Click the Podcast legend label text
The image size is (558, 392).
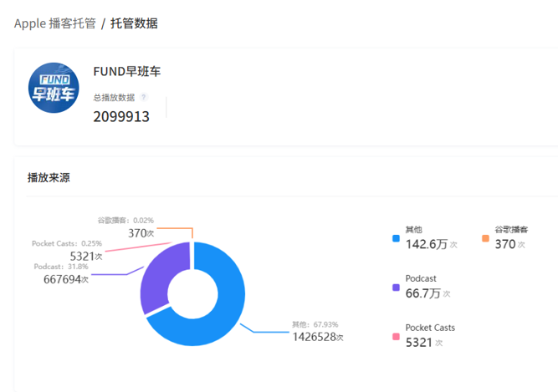pyautogui.click(x=421, y=278)
